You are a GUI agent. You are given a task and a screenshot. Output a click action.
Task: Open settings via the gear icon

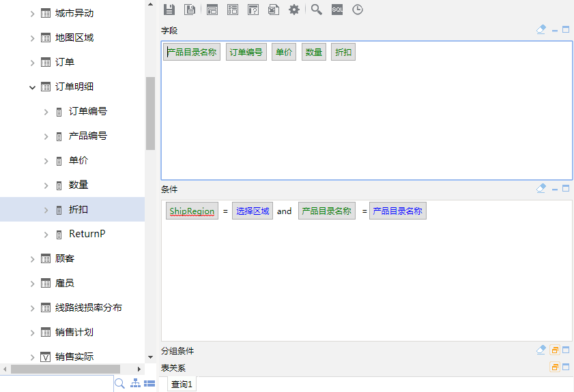click(x=294, y=10)
